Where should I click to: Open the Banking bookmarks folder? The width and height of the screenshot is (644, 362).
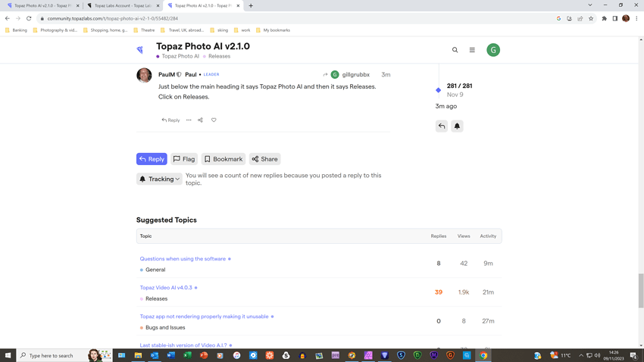16,30
